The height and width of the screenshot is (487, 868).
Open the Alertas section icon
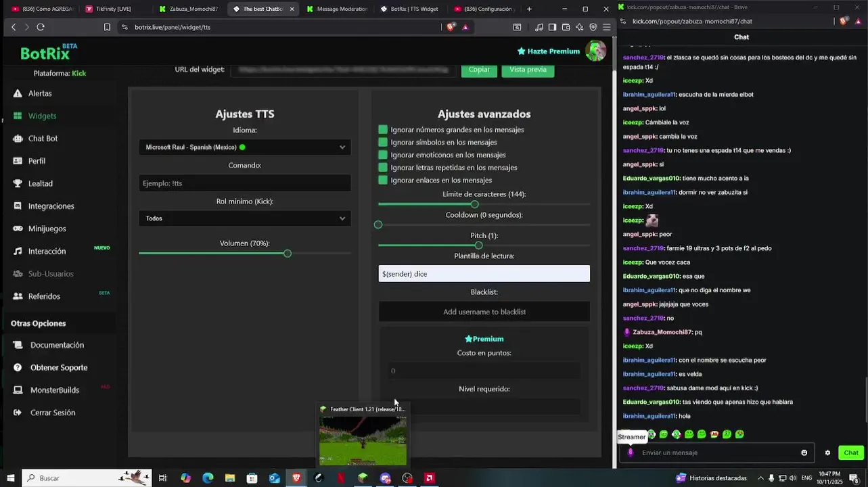pos(18,93)
